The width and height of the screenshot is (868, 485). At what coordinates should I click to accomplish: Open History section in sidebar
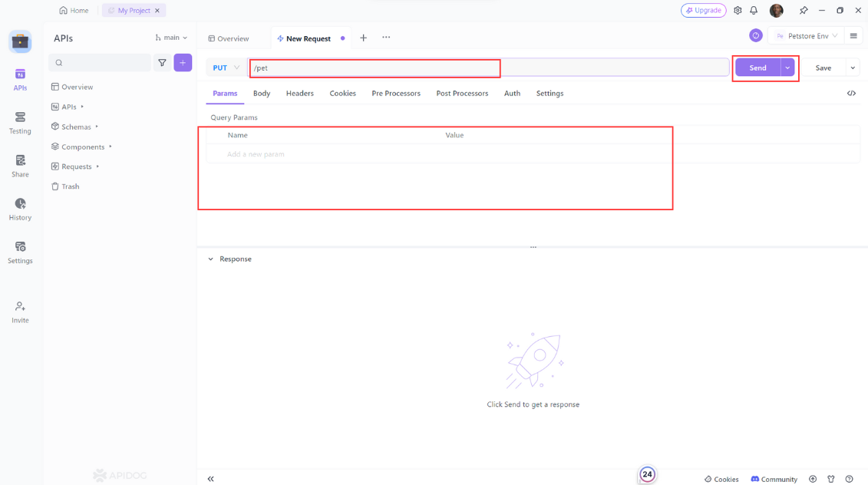click(20, 210)
